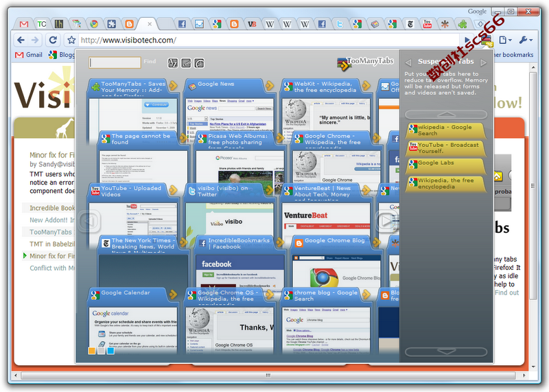
Task: Click the Find search box in TooManyTabs
Action: pos(115,62)
